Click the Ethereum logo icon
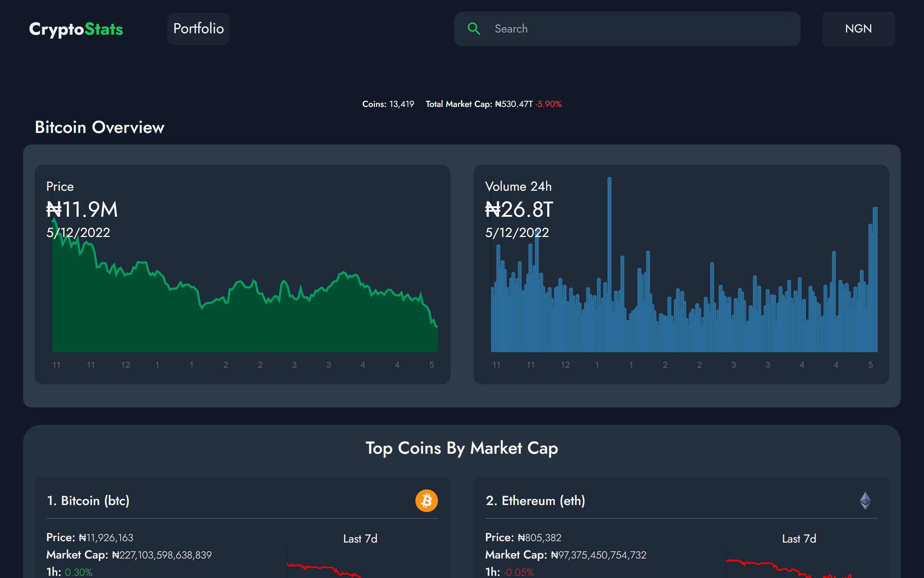The image size is (924, 578). (865, 501)
